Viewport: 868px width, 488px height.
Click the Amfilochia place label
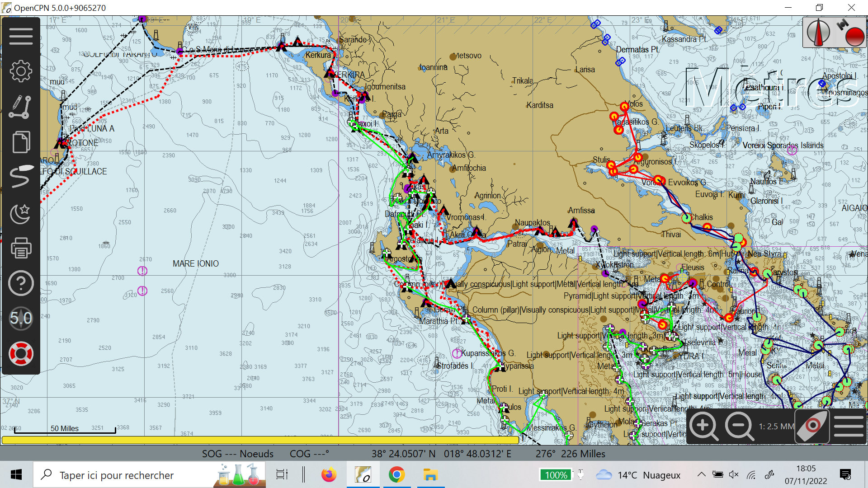click(469, 168)
